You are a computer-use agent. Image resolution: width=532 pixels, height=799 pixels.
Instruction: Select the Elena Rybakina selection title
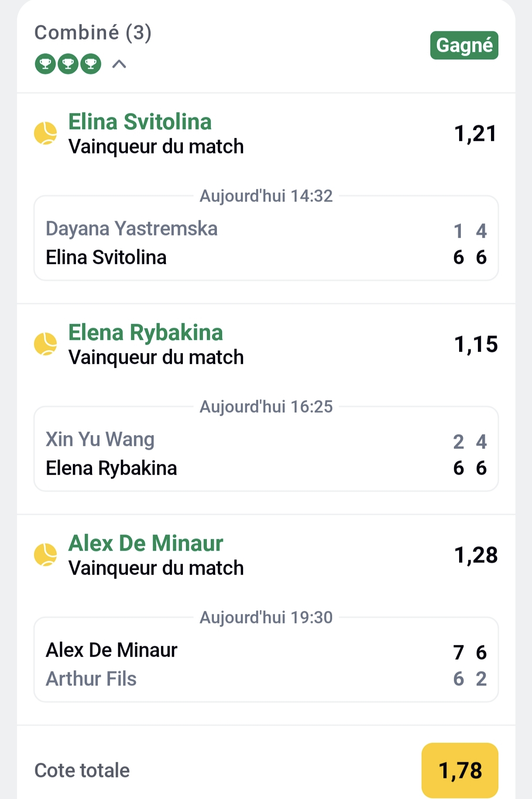click(145, 333)
